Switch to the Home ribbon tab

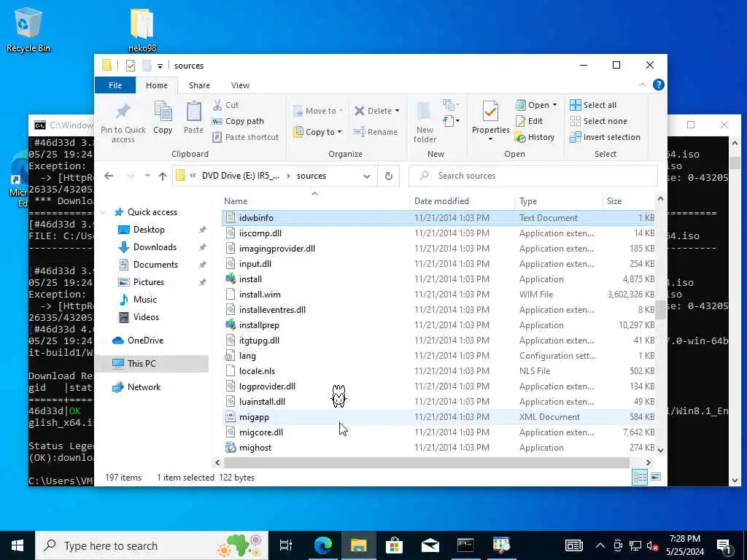point(157,85)
